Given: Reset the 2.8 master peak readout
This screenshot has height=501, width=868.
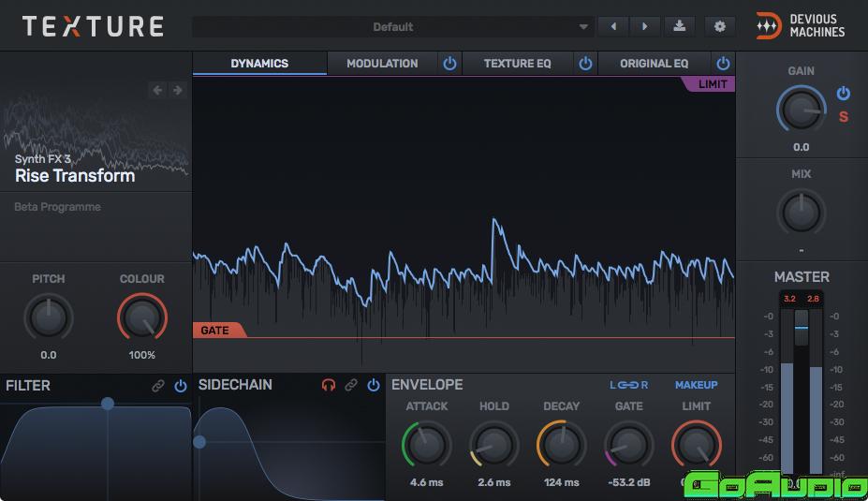Looking at the screenshot, I should [x=813, y=299].
